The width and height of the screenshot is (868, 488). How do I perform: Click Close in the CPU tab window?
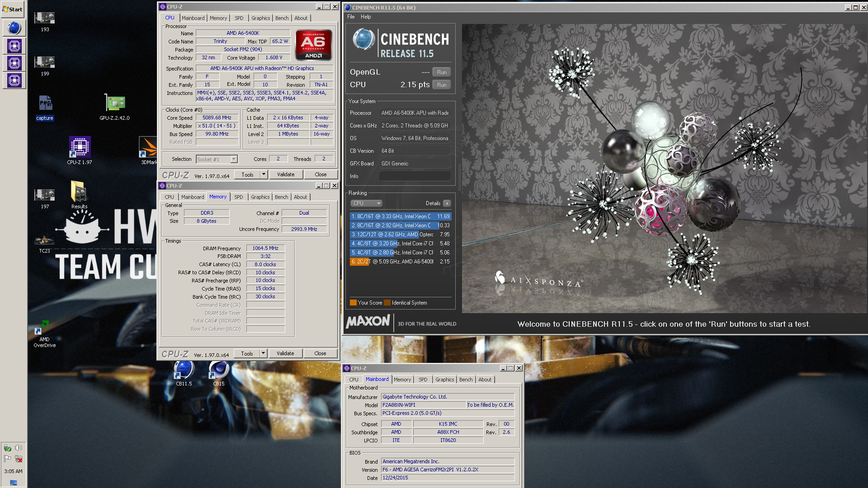321,174
